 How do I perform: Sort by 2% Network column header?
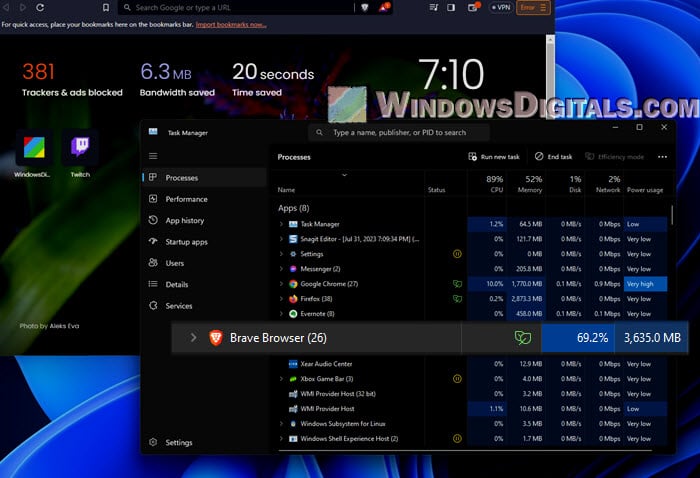pos(604,184)
